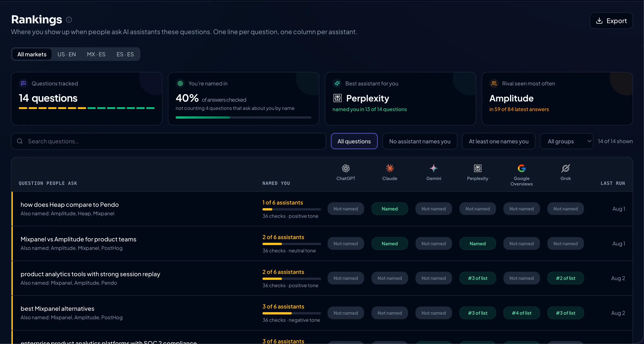Click the 36 checks · neutral tone text

pos(289,251)
